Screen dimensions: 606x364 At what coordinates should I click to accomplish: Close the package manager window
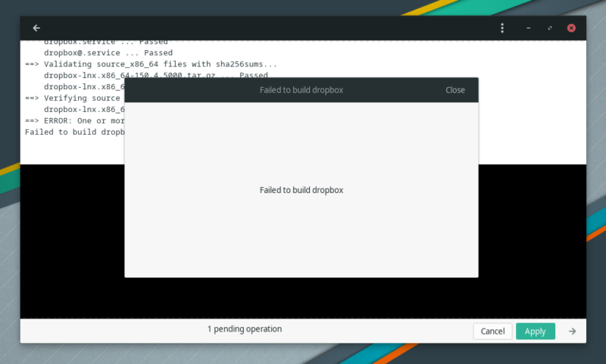point(571,28)
